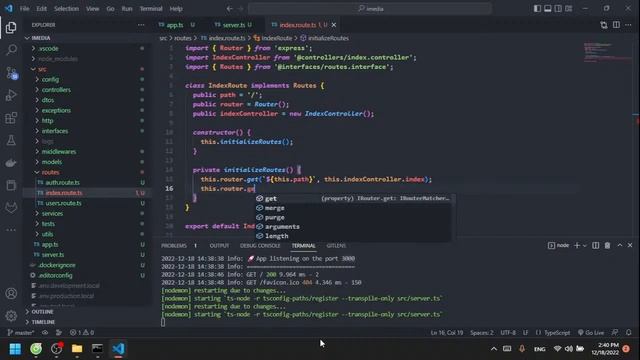Screen dimensions: 640x360
Task: Open the Docker view in activity bar
Action: pyautogui.click(x=11, y=163)
